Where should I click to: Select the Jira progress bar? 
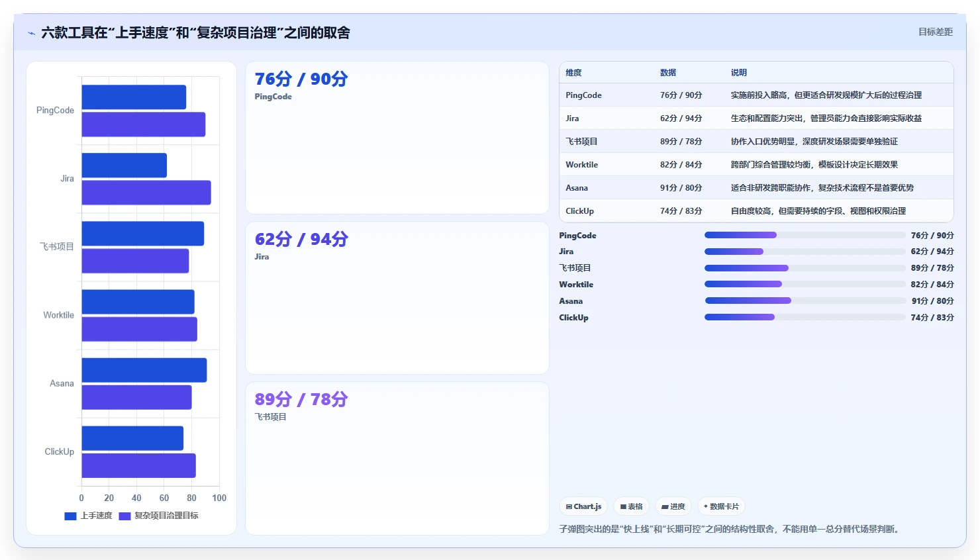pyautogui.click(x=805, y=252)
